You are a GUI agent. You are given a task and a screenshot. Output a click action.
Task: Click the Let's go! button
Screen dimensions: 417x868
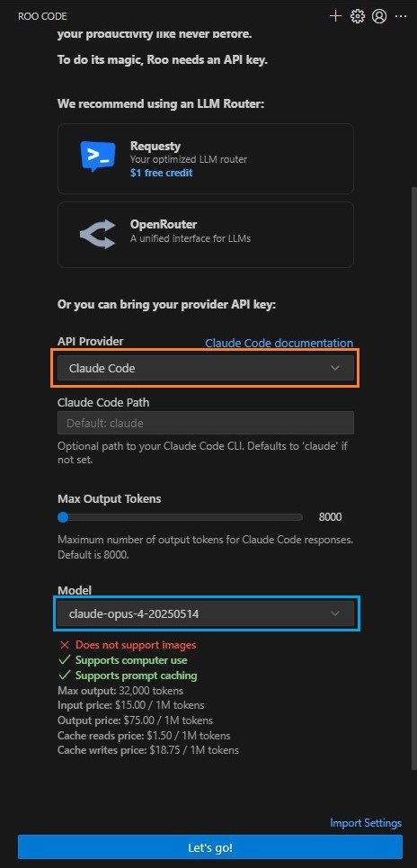pyautogui.click(x=210, y=847)
